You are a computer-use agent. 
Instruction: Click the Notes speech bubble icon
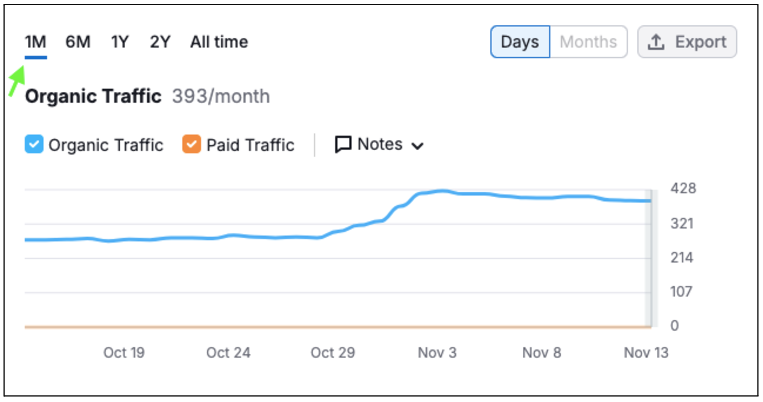(343, 144)
